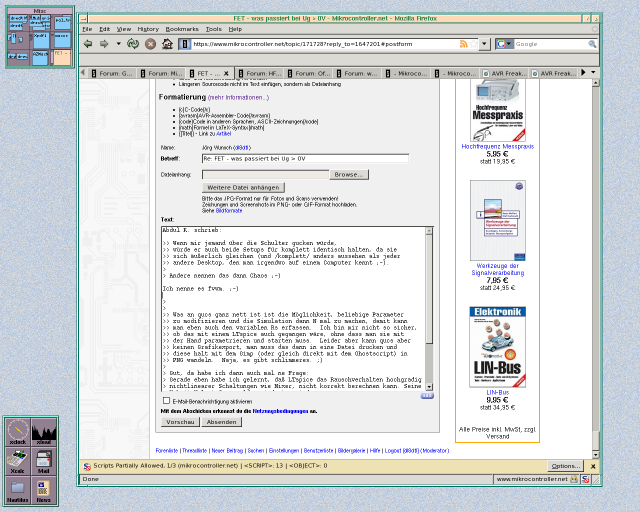The height and width of the screenshot is (512, 640).
Task: Open the History menu
Action: point(148,29)
